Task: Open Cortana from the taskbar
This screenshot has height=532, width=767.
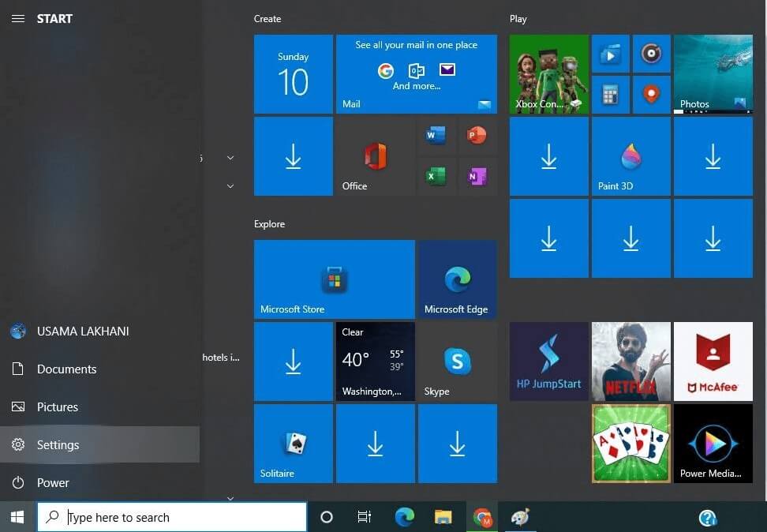Action: tap(327, 517)
